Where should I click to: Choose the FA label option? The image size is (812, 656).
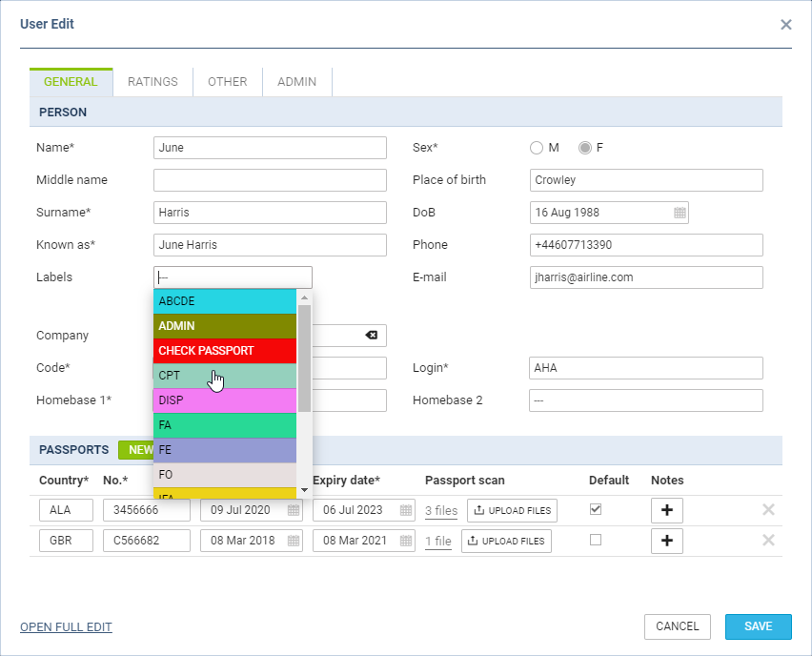(225, 425)
